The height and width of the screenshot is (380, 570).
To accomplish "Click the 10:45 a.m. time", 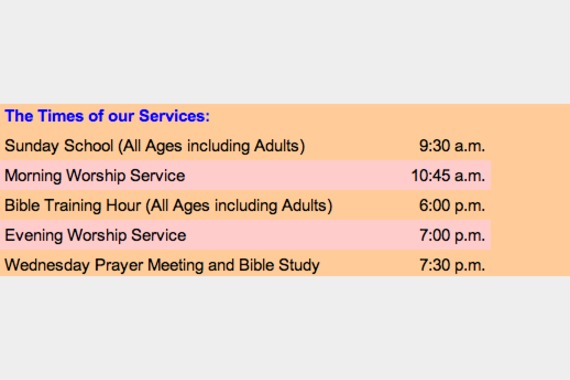I will pyautogui.click(x=448, y=176).
